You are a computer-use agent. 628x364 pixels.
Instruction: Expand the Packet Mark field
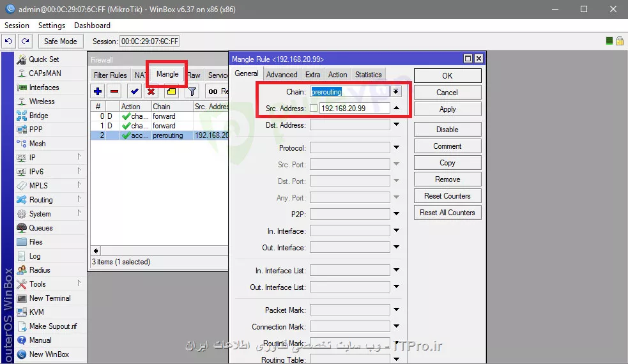(x=396, y=310)
